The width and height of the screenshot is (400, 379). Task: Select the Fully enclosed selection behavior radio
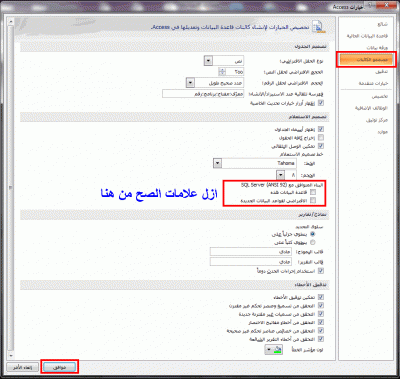[x=312, y=243]
